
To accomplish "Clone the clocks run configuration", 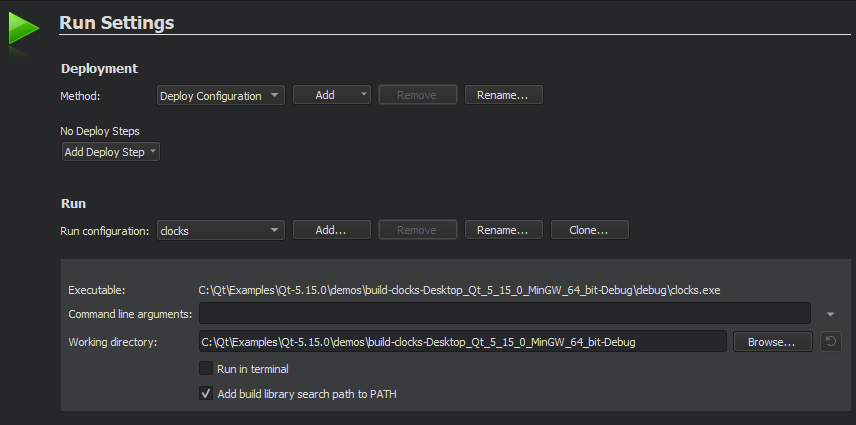I will point(589,230).
